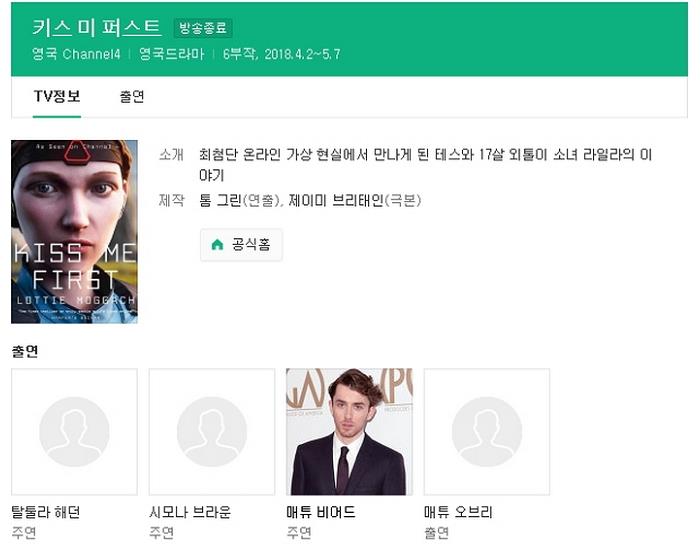
Task: Switch to the 출연 tab
Action: [132, 97]
